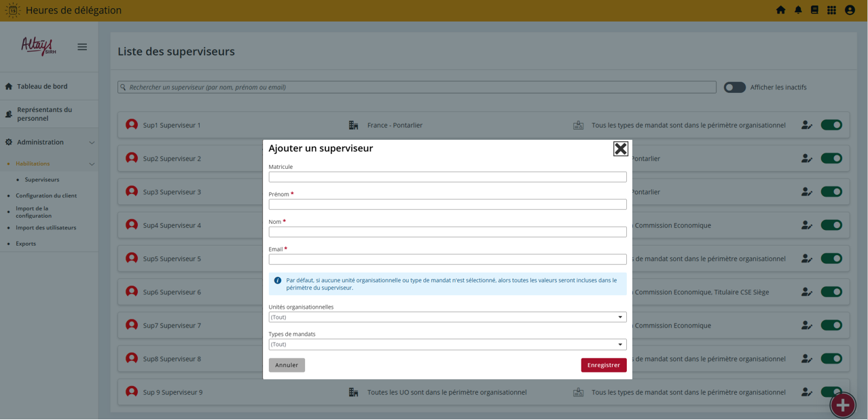Screen dimensions: 868x420
Task: Toggle the hamburger sidebar menu
Action: pyautogui.click(x=82, y=47)
